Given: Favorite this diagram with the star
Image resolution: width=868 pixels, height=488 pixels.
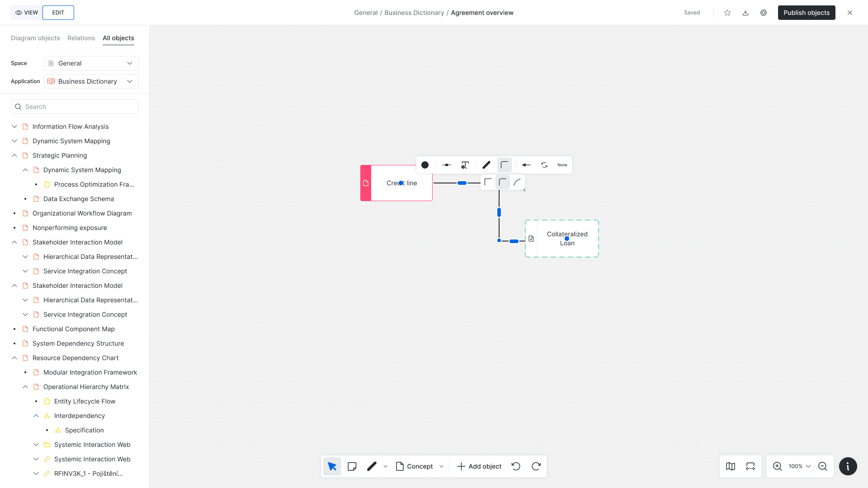Looking at the screenshot, I should coord(727,13).
